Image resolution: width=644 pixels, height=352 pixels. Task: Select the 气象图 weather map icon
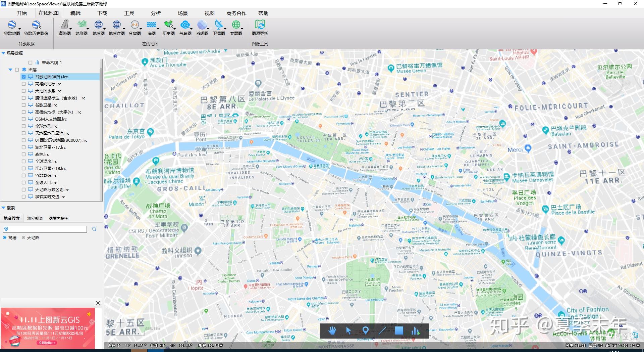point(185,25)
